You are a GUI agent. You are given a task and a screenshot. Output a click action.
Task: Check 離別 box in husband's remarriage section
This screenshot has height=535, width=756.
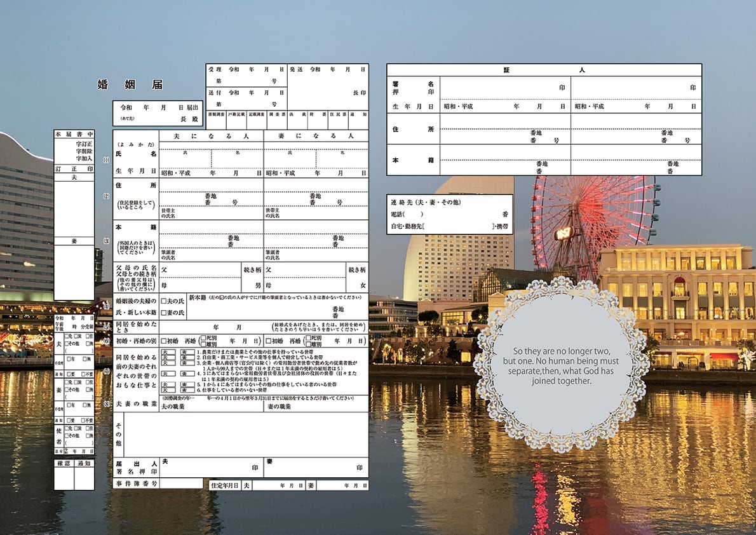click(203, 344)
